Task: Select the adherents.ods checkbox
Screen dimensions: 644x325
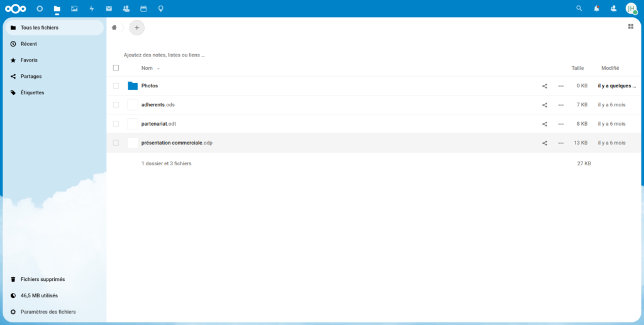Action: 116,104
